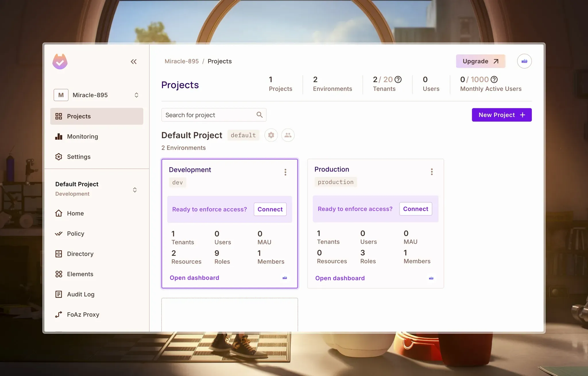Open Development environment three-dot menu
The height and width of the screenshot is (376, 588).
coord(285,172)
